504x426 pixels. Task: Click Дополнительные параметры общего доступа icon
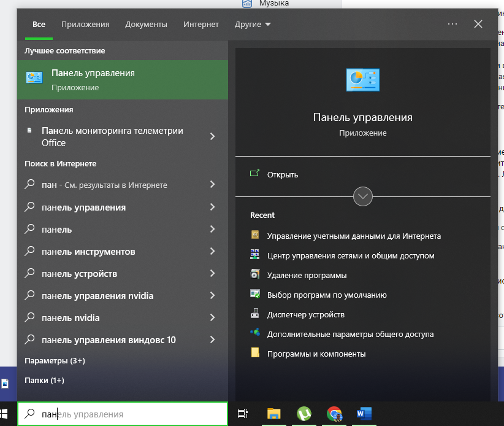tap(255, 332)
